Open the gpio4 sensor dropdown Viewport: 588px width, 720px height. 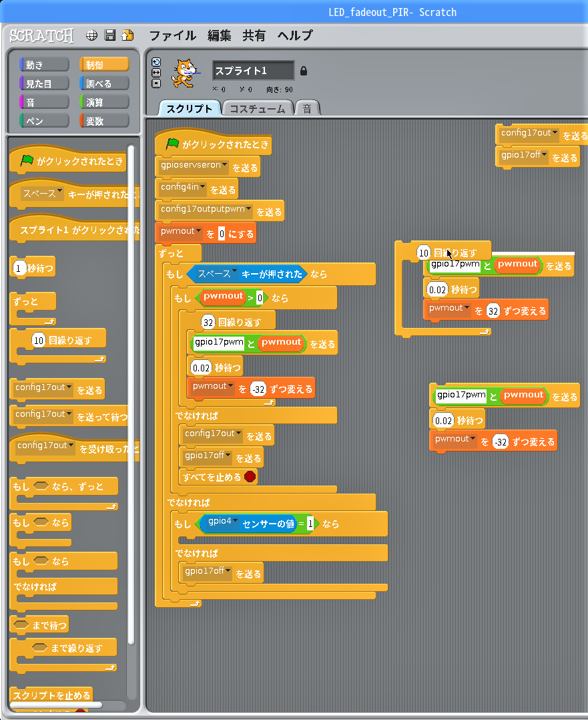pos(235,521)
